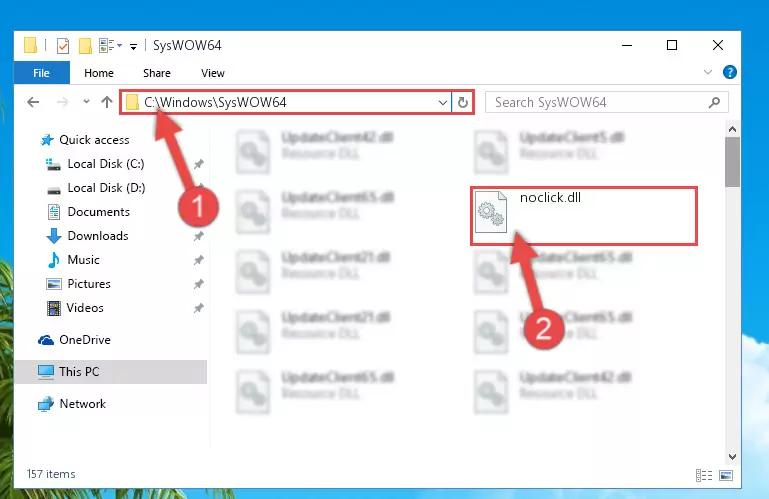This screenshot has height=499, width=769.
Task: Go forward with the right arrow
Action: tap(62, 102)
